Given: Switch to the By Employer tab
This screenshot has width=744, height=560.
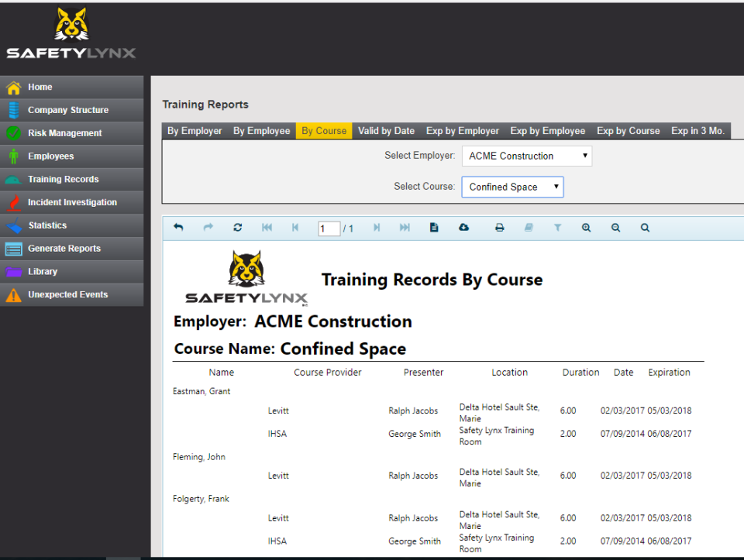Looking at the screenshot, I should coord(195,131).
